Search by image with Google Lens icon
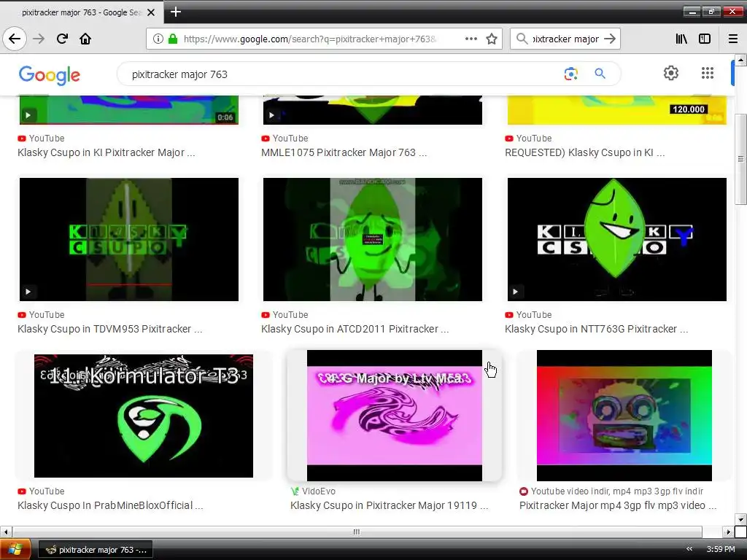The width and height of the screenshot is (747, 560). [570, 74]
